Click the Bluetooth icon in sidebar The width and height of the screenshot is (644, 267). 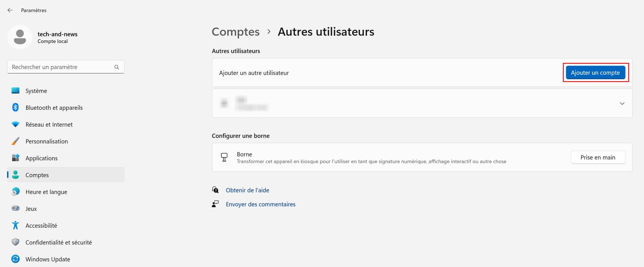point(15,107)
